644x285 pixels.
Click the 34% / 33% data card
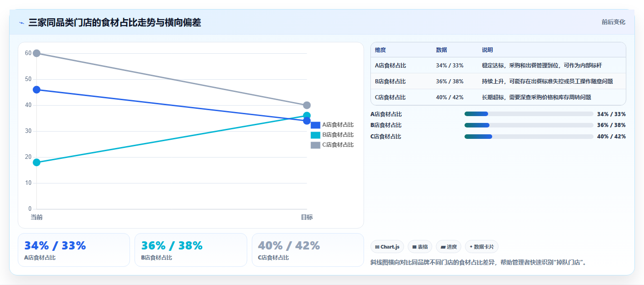click(74, 250)
